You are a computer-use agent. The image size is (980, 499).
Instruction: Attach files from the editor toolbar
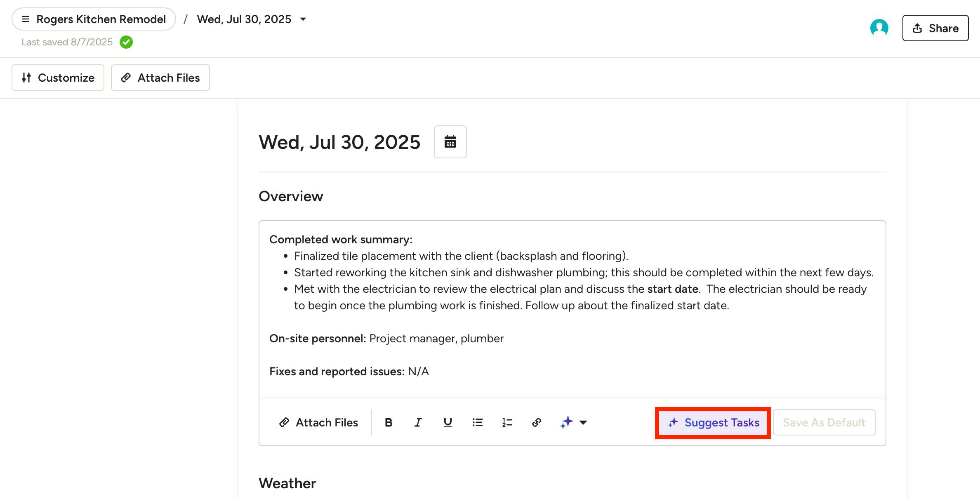[x=318, y=422]
